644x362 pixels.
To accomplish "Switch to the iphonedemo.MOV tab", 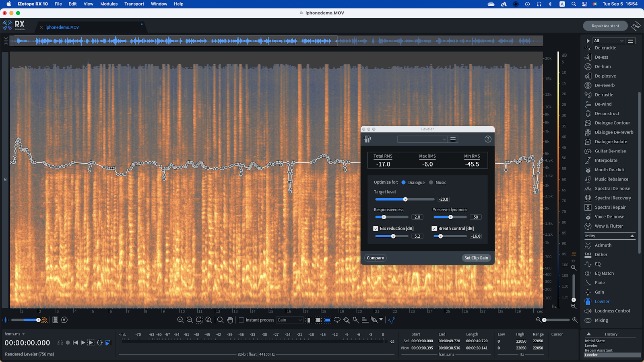I will click(x=62, y=27).
